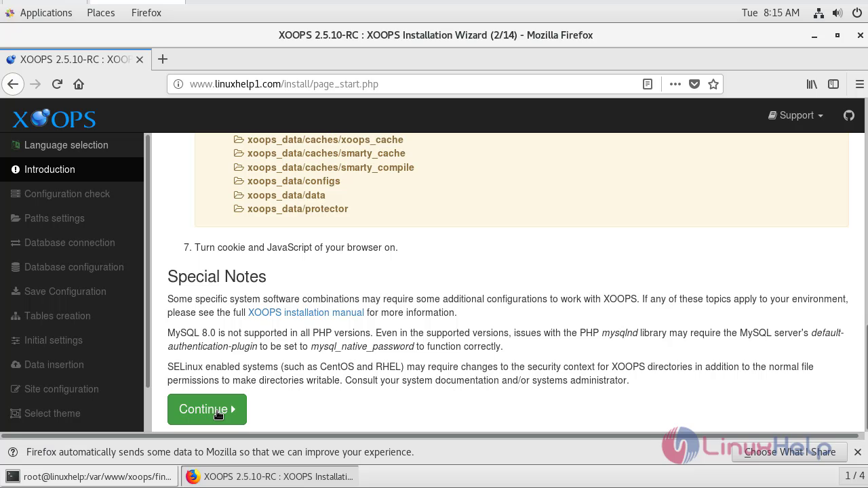Image resolution: width=868 pixels, height=488 pixels.
Task: Click the Special Notes heading
Action: coord(217,277)
